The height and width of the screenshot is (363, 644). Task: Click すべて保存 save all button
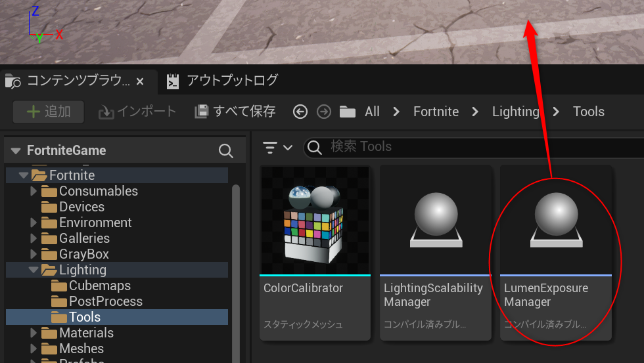tap(235, 112)
